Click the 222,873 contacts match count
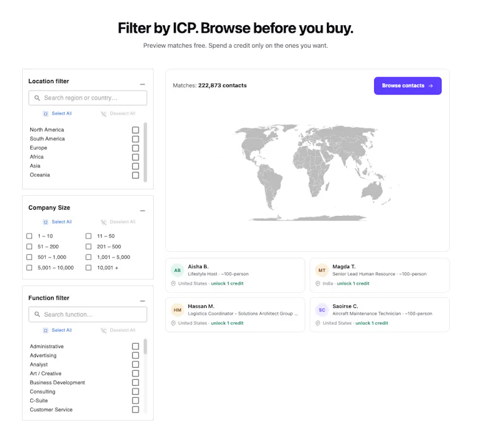Screen dimensions: 504x425 [x=222, y=86]
